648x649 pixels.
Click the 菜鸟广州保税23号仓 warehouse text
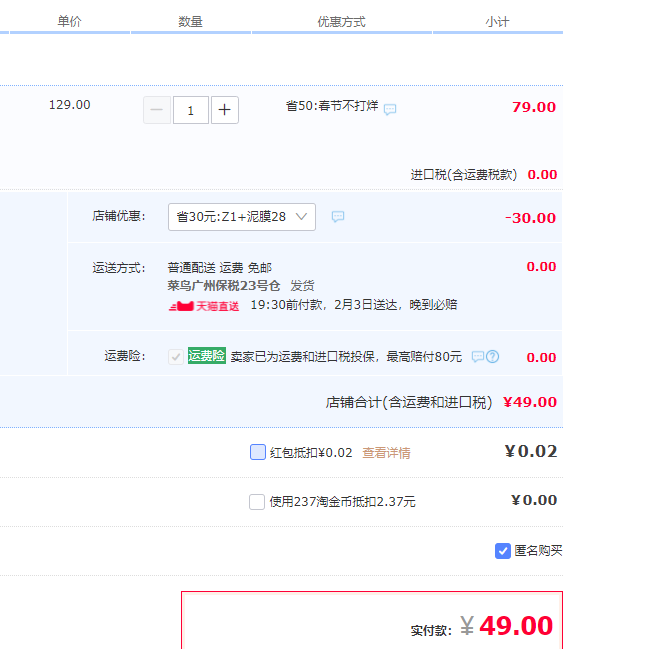224,286
